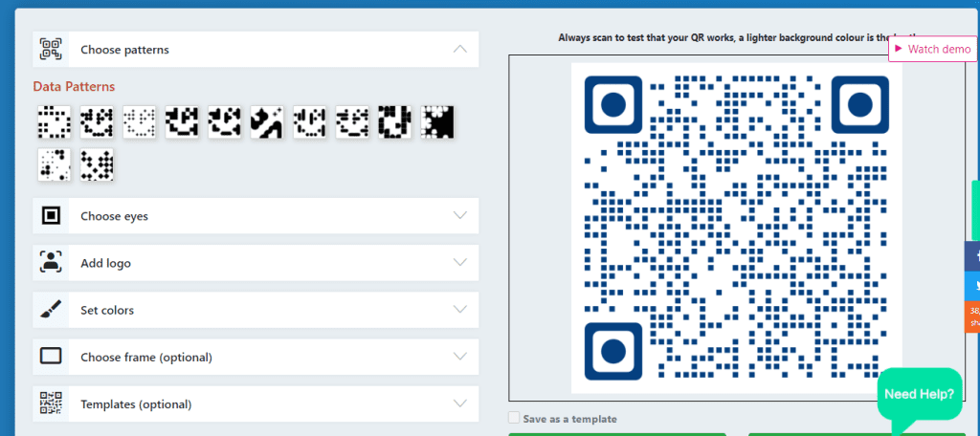Select the diamond-shaped data pattern
Image resolution: width=980 pixels, height=436 pixels.
[x=97, y=164]
